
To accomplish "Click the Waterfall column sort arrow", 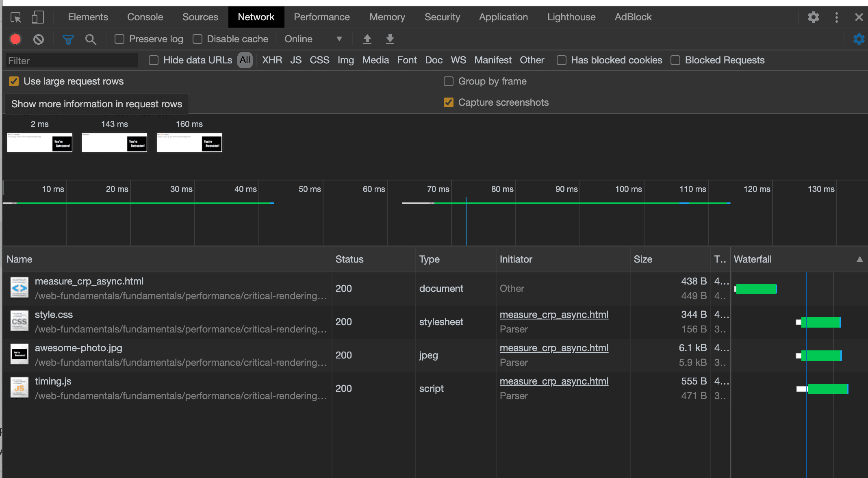I will click(859, 259).
